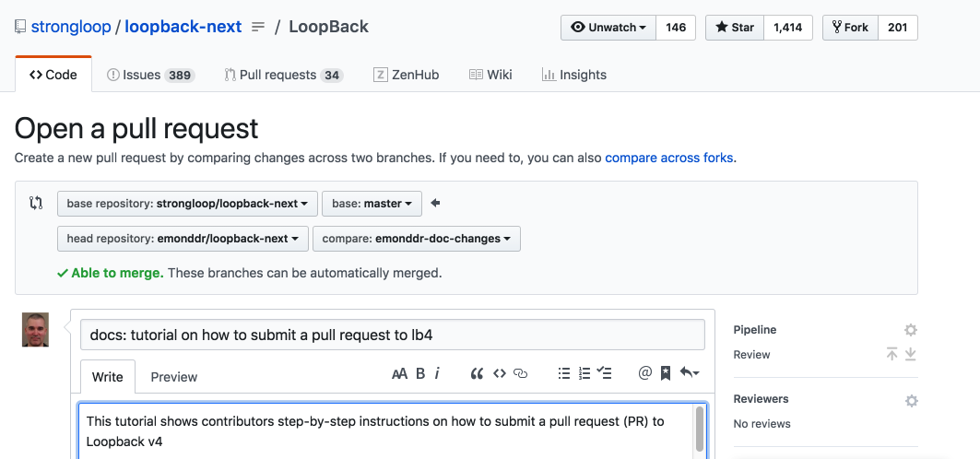The width and height of the screenshot is (980, 459).
Task: Open compare: emonddr-doc-changes dropdown
Action: click(x=417, y=239)
